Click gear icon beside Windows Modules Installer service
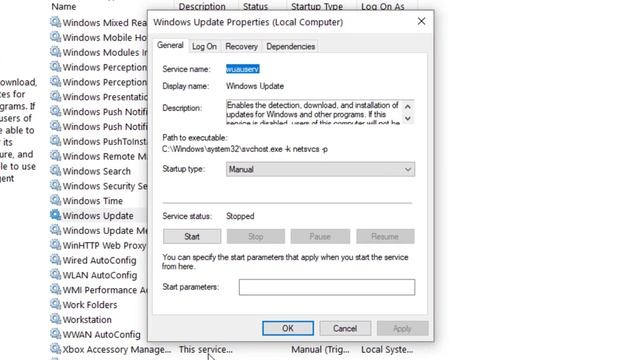Screen dimensions: 640x360 pyautogui.click(x=55, y=51)
